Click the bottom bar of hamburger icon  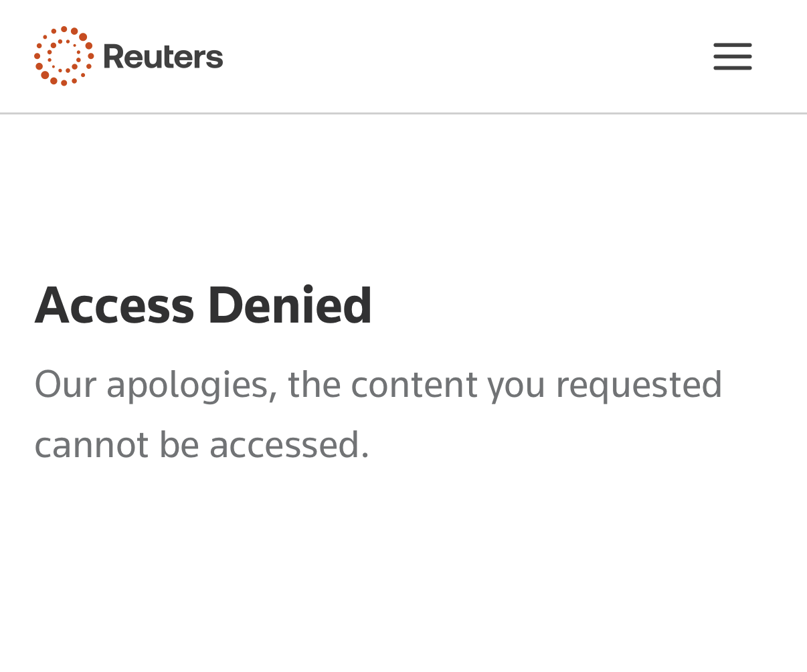click(x=732, y=68)
